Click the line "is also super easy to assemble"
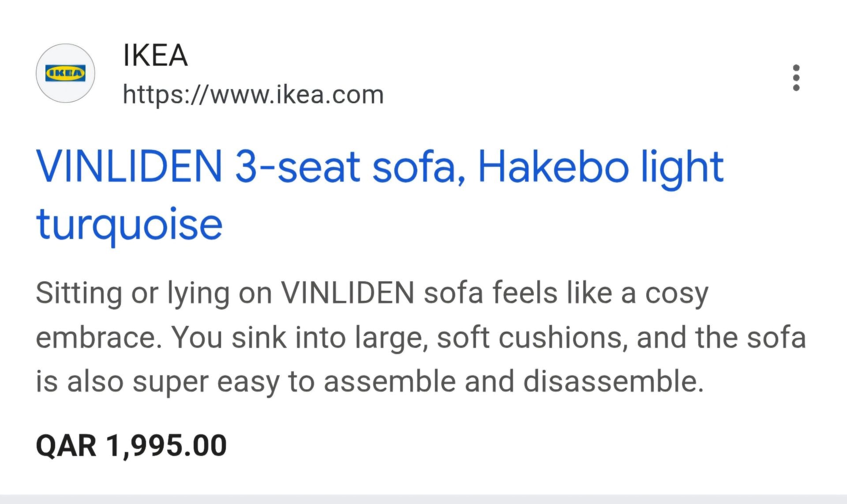This screenshot has height=504, width=847. (370, 382)
